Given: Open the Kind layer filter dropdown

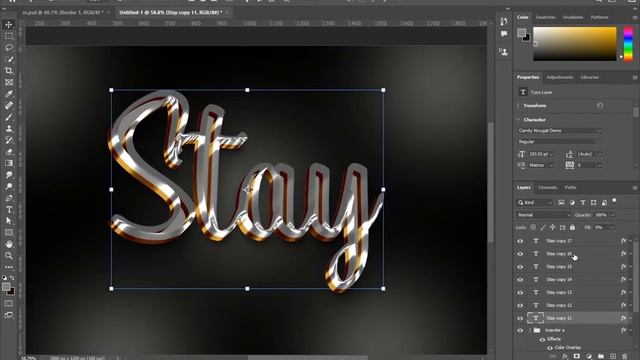Looking at the screenshot, I should tap(534, 202).
